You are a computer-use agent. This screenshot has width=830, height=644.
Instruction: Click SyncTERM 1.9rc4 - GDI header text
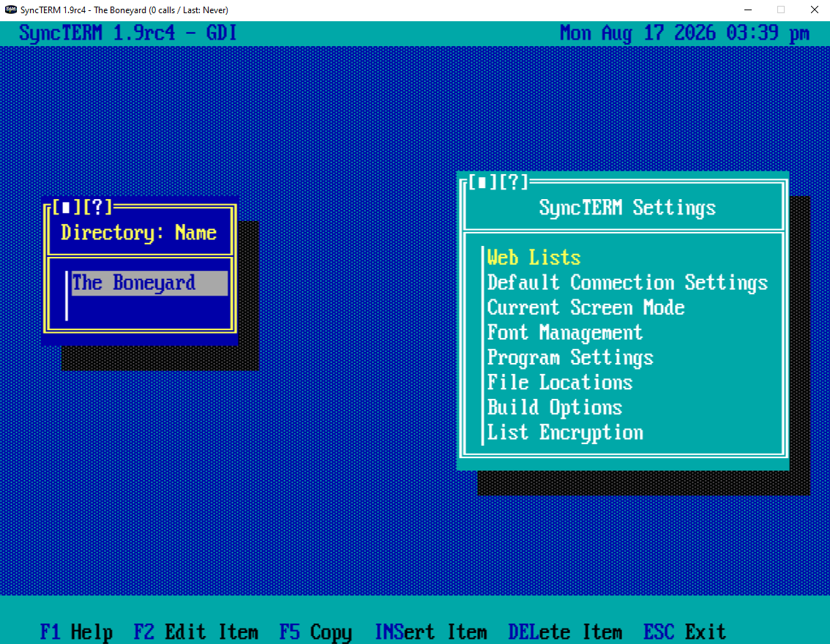(127, 34)
